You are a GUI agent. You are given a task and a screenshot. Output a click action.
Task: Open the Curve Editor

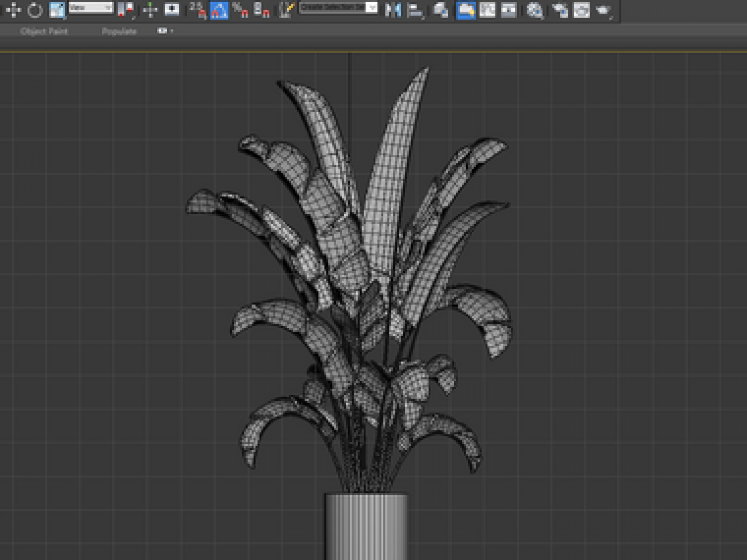click(487, 9)
